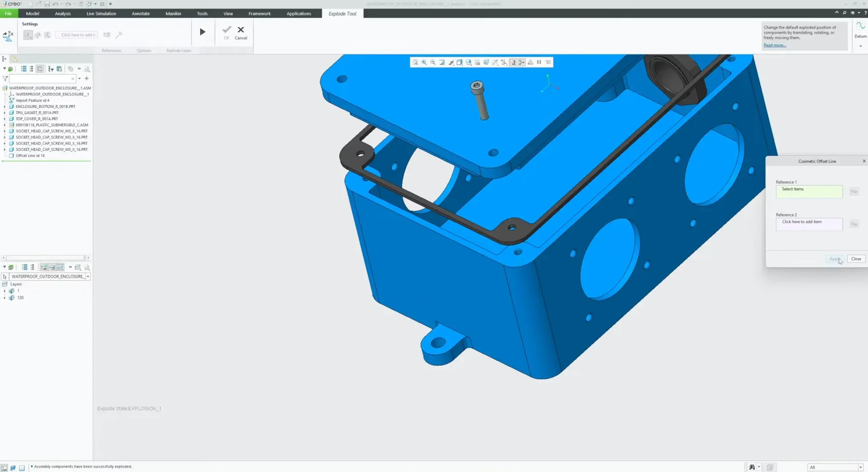Expand TOP_COVER_R_001A.PRT node
The width and height of the screenshot is (868, 472).
coord(5,119)
